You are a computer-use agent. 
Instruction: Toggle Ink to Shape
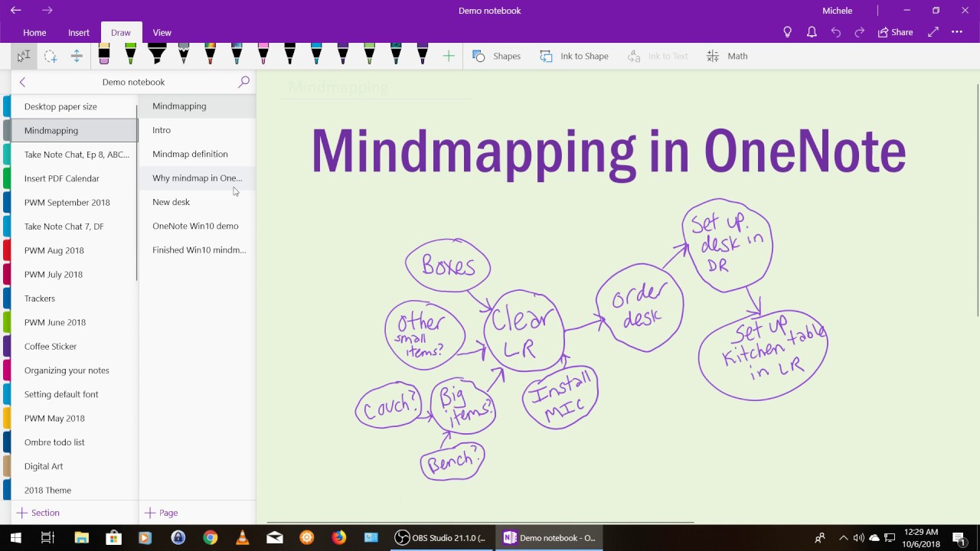(574, 56)
